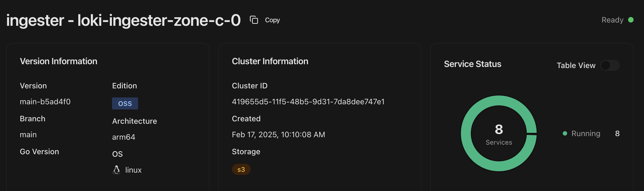Screen dimensions: 644x191
Task: Click the Linux penguin OS icon
Action: (x=117, y=170)
